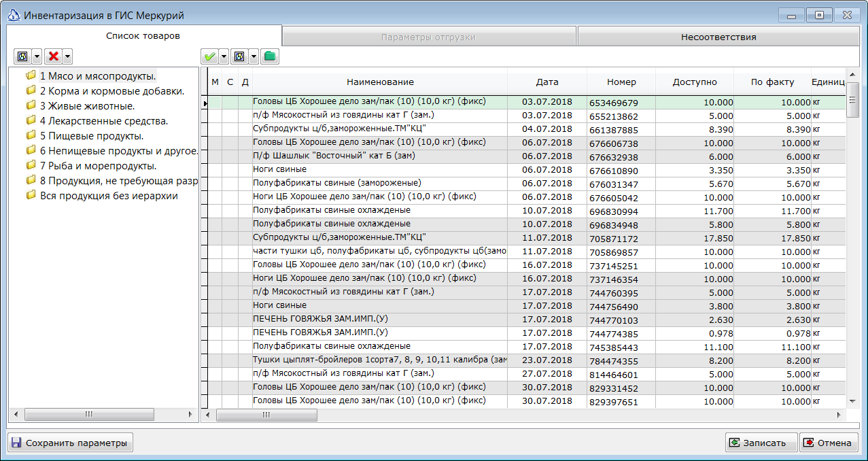Open dropdown arrow next to left refresh icon

coord(37,56)
